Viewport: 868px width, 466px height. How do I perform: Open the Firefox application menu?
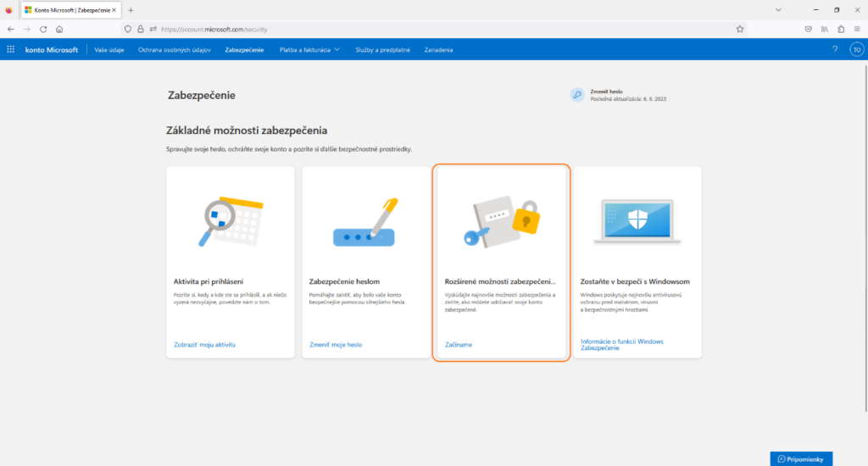pos(856,29)
